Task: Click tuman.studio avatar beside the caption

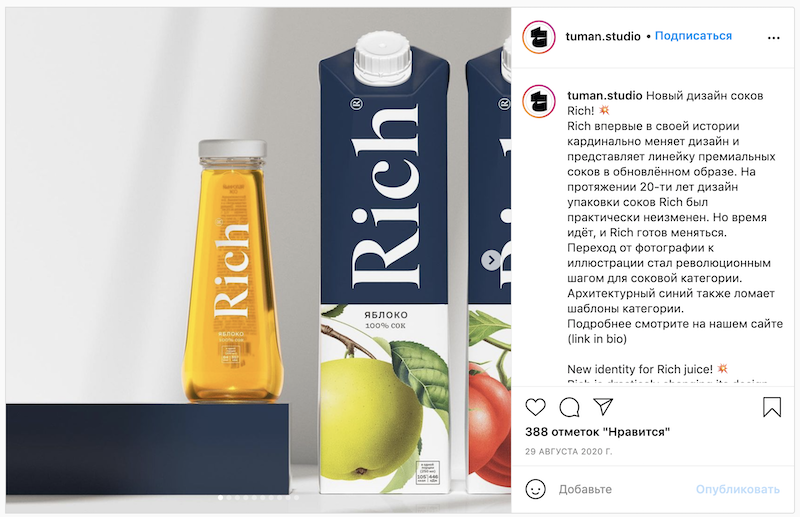Action: [x=539, y=101]
